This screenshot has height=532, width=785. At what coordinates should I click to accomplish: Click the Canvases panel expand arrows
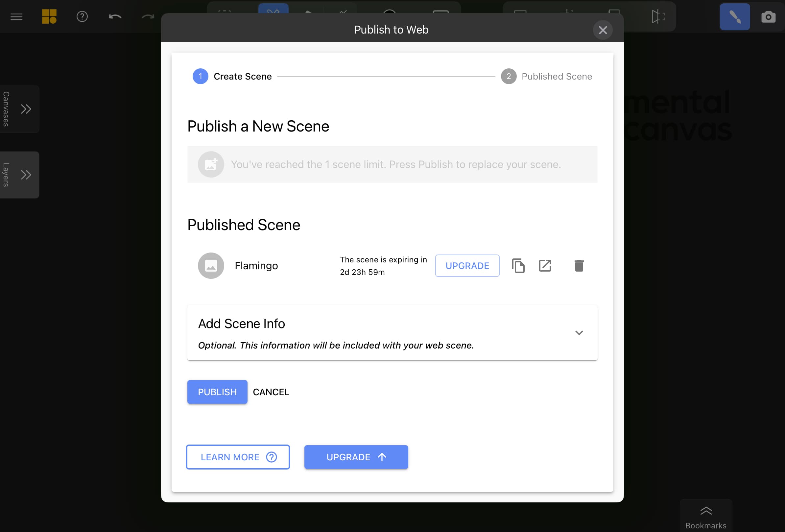pos(26,109)
